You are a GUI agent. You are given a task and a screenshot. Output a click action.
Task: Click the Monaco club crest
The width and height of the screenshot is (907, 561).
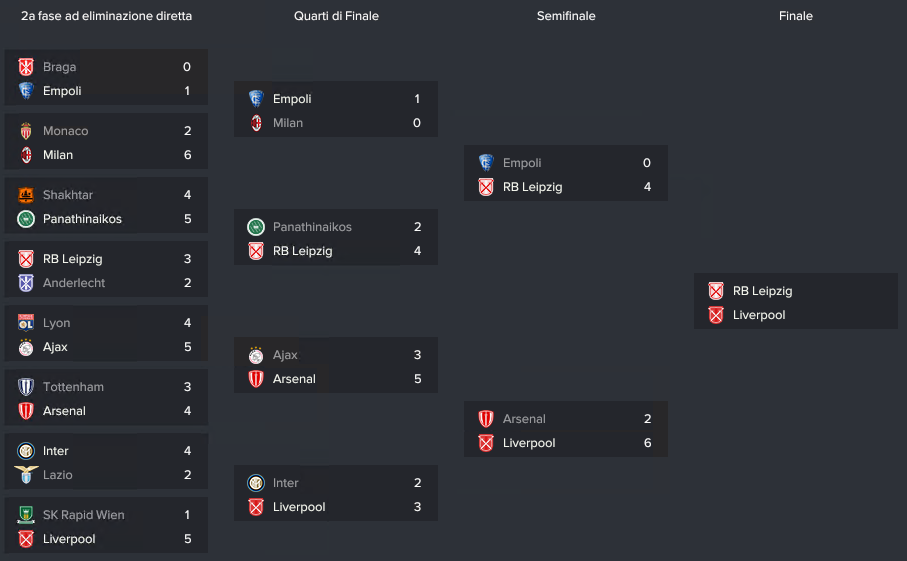[26, 131]
